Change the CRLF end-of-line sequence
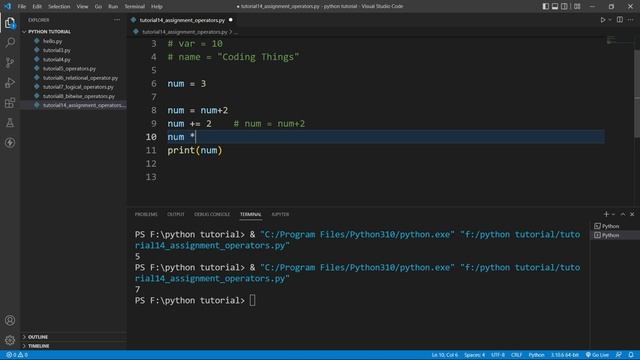 pyautogui.click(x=516, y=355)
